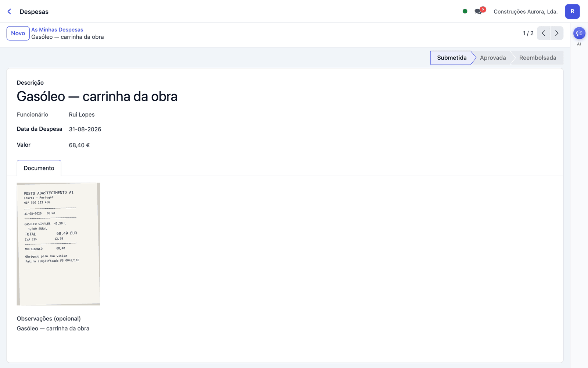
Task: Click the record pager 1 / 2
Action: [528, 33]
